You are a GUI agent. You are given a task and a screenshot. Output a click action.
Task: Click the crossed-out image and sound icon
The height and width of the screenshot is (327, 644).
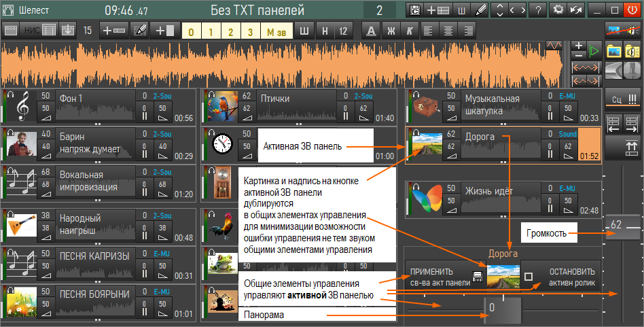pyautogui.click(x=623, y=31)
